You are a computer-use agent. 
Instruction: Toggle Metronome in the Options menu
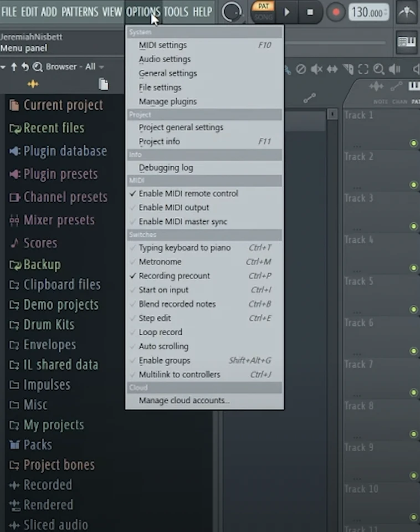coord(160,262)
